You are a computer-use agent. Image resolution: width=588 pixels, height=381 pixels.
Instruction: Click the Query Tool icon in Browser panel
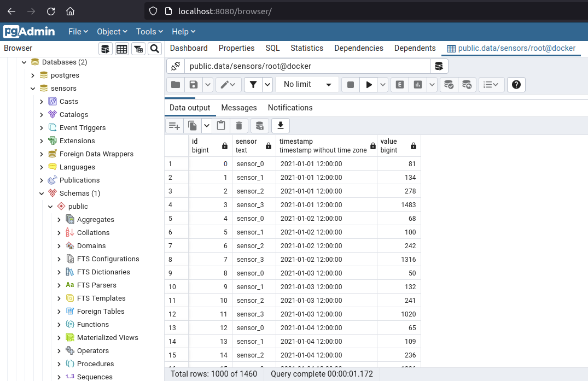pyautogui.click(x=106, y=49)
